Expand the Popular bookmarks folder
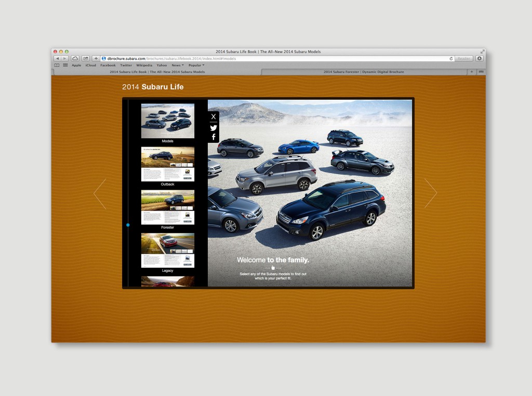The width and height of the screenshot is (532, 396). [196, 65]
